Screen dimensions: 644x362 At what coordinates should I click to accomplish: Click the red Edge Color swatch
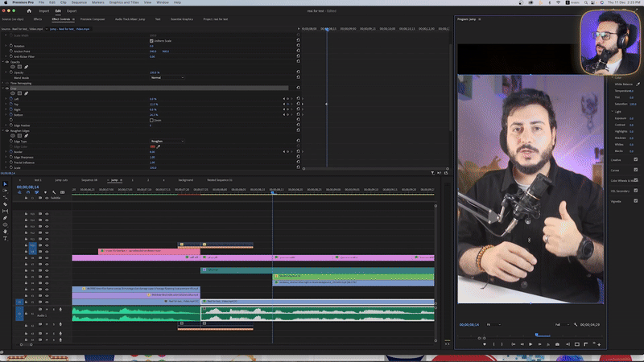pos(151,146)
